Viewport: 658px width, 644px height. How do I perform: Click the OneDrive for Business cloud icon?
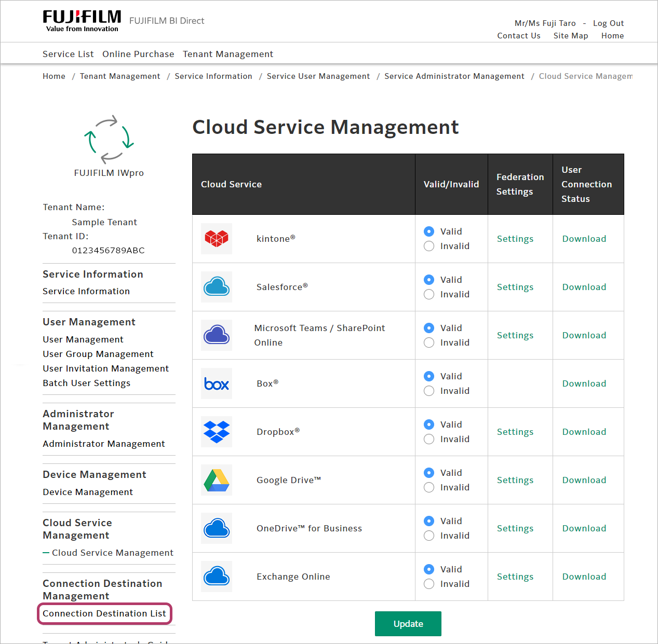click(x=217, y=528)
